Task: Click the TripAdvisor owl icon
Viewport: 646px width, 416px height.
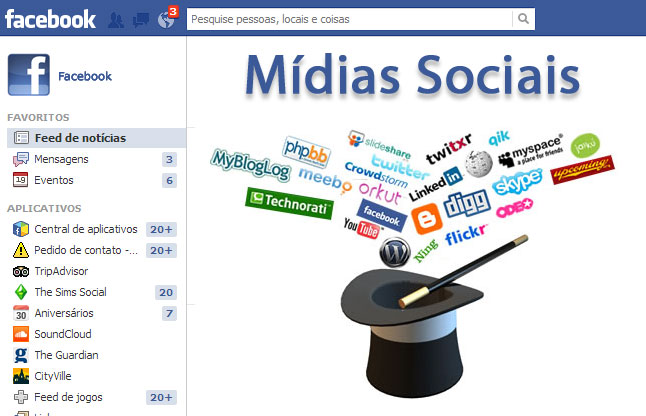Action: click(21, 271)
